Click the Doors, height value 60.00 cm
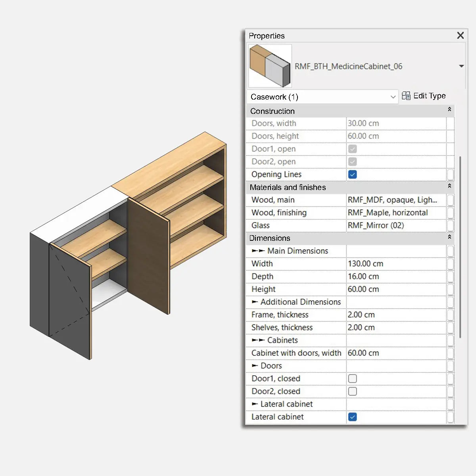 (x=396, y=136)
